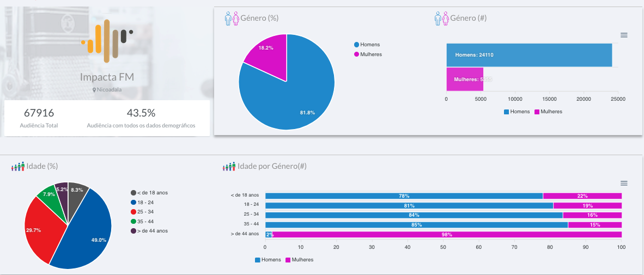The height and width of the screenshot is (275, 644).
Task: Open the Idade por Género chart hamburger menu
Action: tap(624, 183)
